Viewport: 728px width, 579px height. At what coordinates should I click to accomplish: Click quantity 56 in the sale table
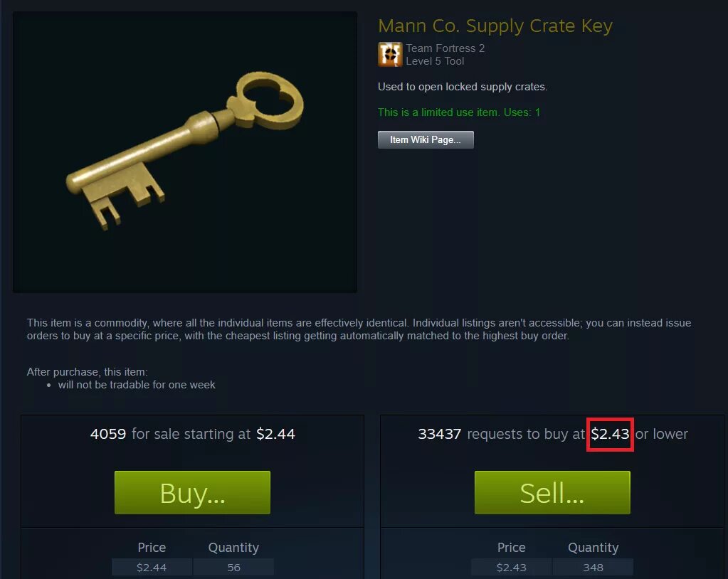click(233, 568)
